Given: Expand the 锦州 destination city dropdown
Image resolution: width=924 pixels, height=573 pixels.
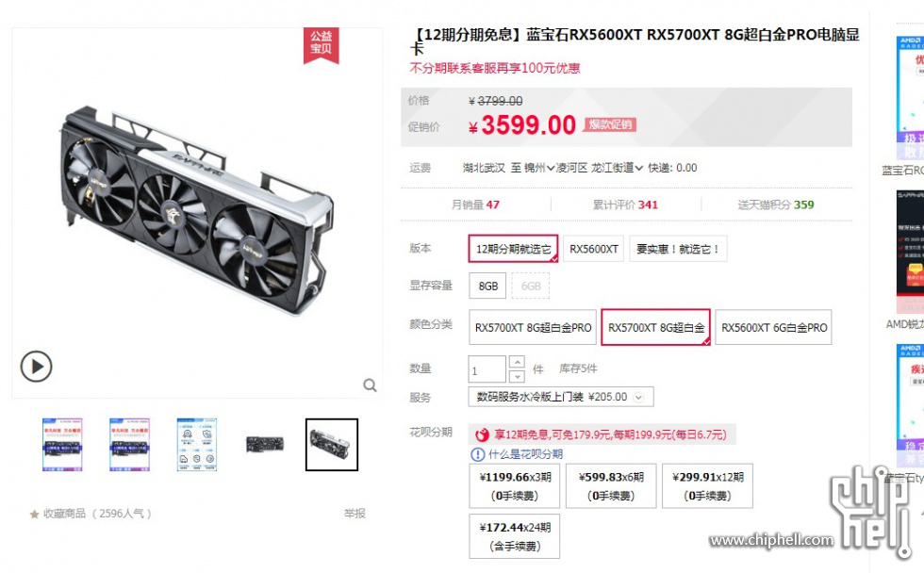Looking at the screenshot, I should tap(539, 168).
